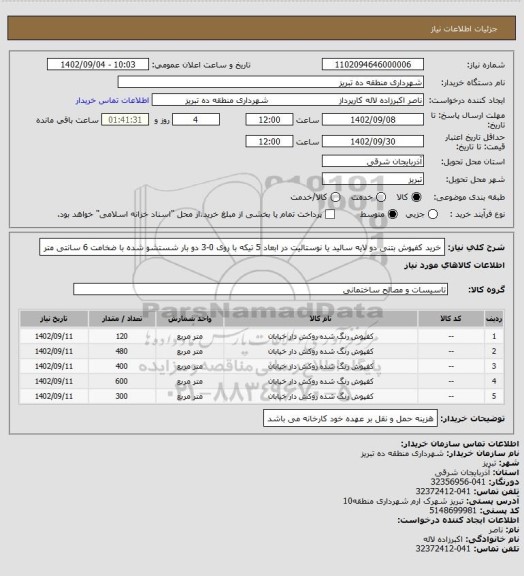Open the اطلاعات تماس خریدار link

tap(112, 100)
